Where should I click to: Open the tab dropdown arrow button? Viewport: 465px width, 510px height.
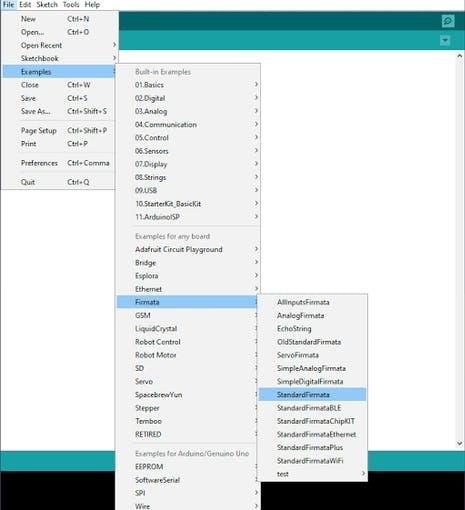(445, 41)
